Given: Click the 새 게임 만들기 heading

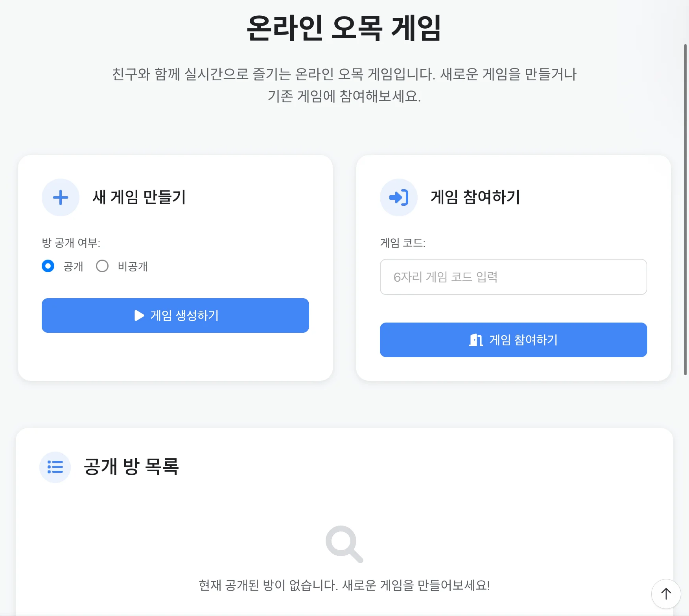Looking at the screenshot, I should 139,197.
